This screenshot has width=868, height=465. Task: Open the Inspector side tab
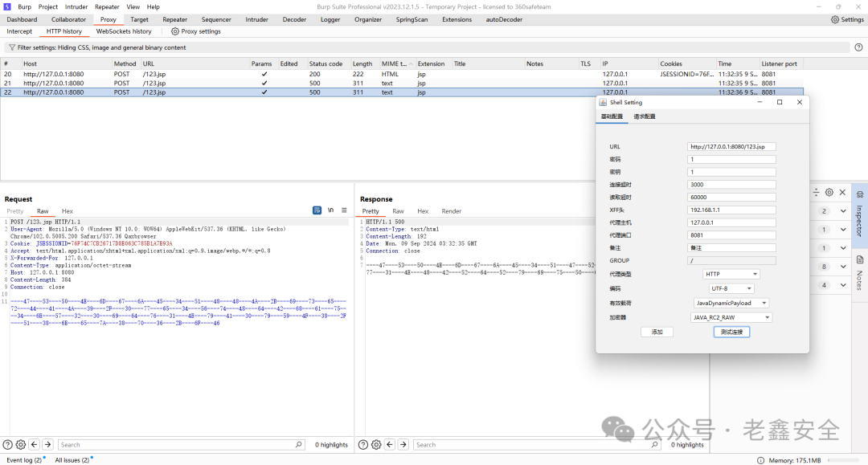pos(859,216)
